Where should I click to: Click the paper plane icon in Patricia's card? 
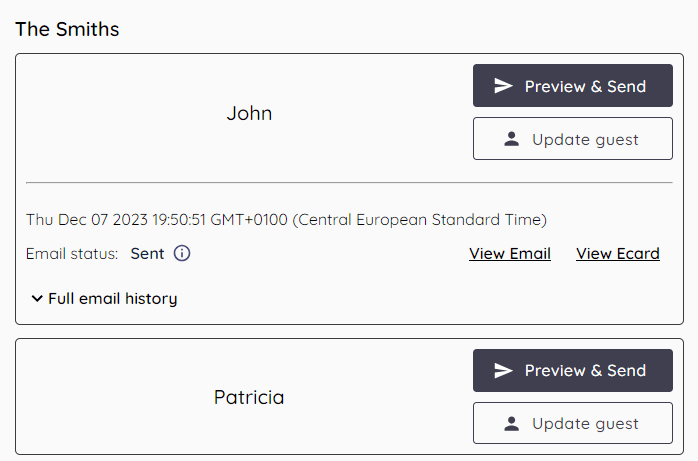pyautogui.click(x=503, y=370)
